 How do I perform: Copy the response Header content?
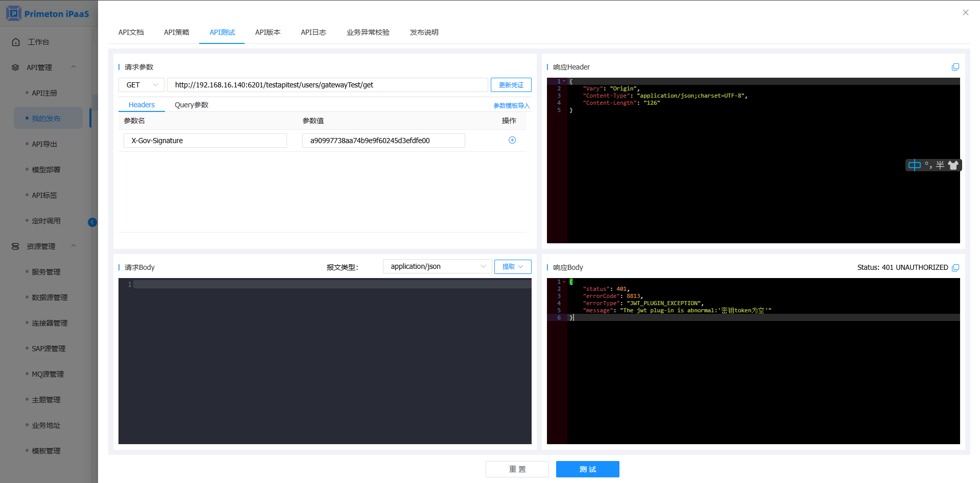[x=955, y=67]
